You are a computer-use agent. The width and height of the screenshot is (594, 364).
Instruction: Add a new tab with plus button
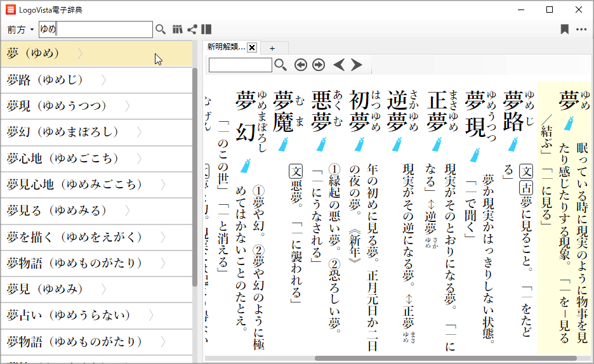[272, 48]
